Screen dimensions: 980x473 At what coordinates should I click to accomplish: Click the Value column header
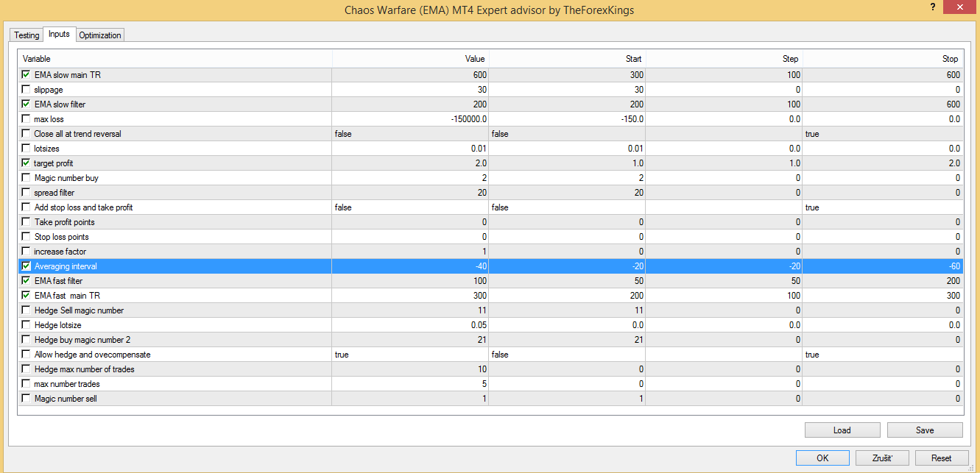coord(410,59)
